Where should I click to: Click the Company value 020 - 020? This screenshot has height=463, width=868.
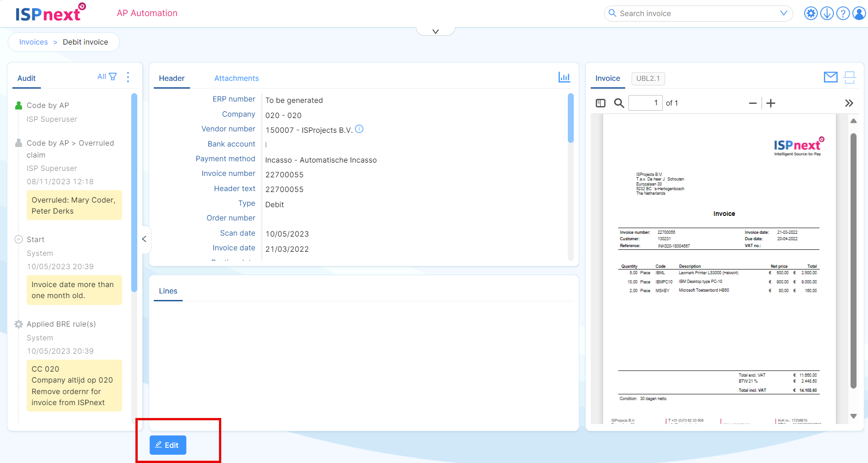[283, 115]
